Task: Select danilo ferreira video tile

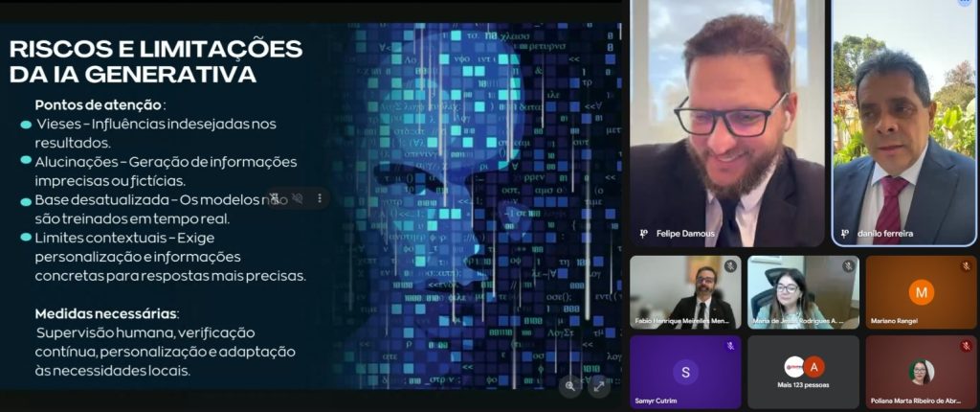Action: tap(903, 125)
